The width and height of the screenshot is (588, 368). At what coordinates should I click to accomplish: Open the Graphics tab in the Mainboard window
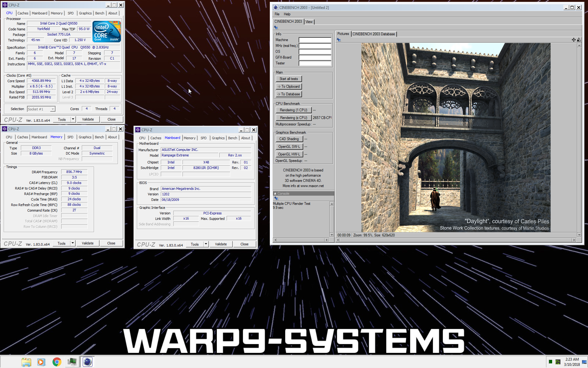(x=218, y=138)
